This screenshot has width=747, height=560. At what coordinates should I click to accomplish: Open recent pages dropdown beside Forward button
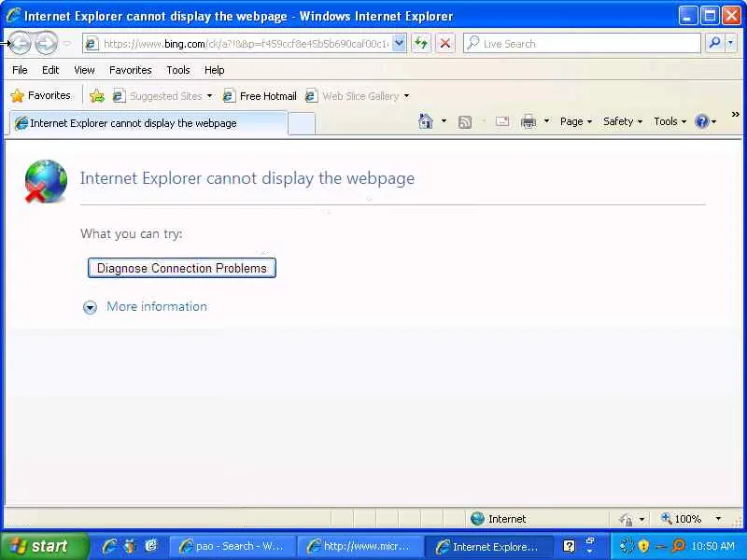[x=67, y=43]
